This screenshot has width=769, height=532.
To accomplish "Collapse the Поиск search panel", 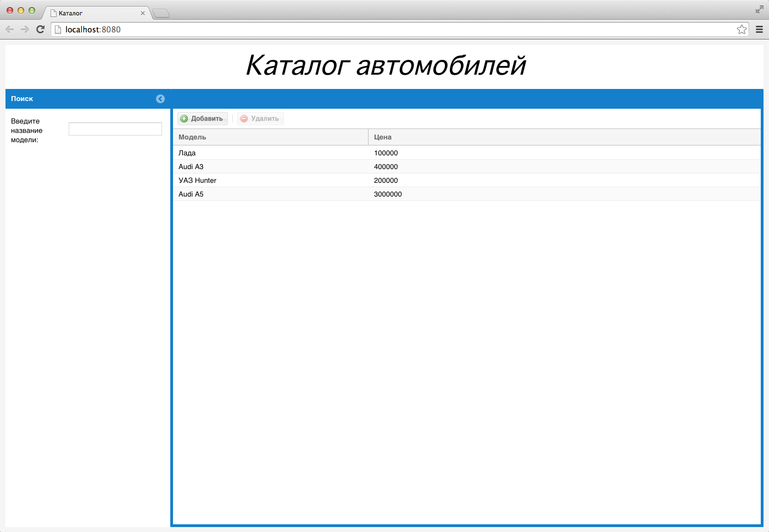I will coord(160,99).
